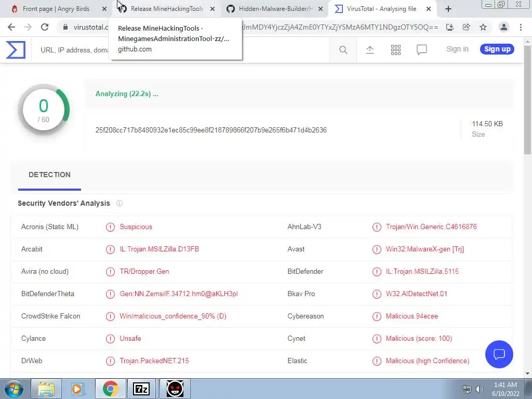Click the CrowdStrike Falcon vendor name

[50, 316]
